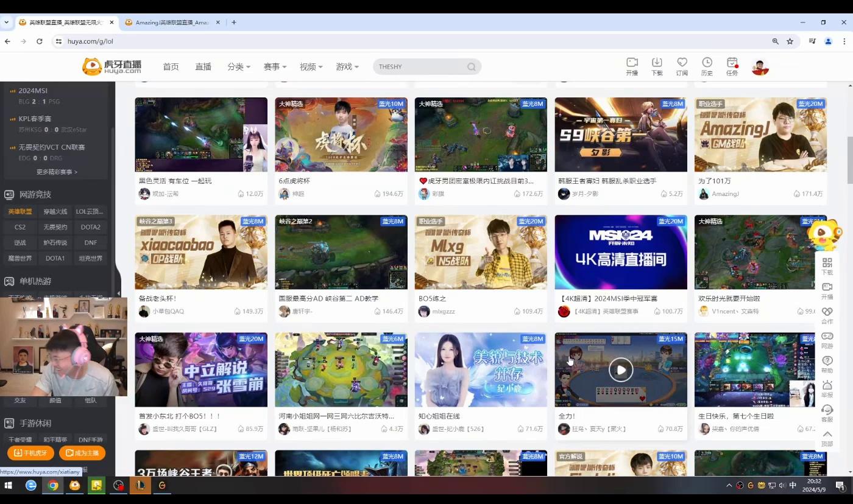Jump to top using 顶部 arrow

(x=827, y=435)
